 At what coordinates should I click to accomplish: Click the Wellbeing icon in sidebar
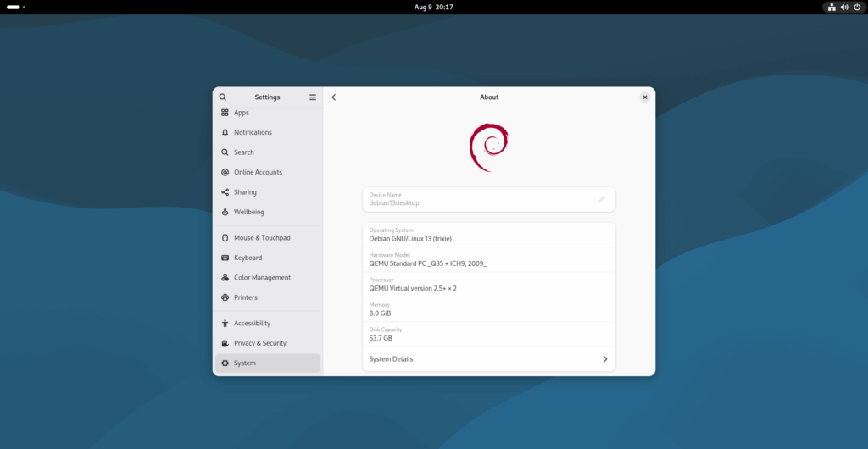click(225, 212)
